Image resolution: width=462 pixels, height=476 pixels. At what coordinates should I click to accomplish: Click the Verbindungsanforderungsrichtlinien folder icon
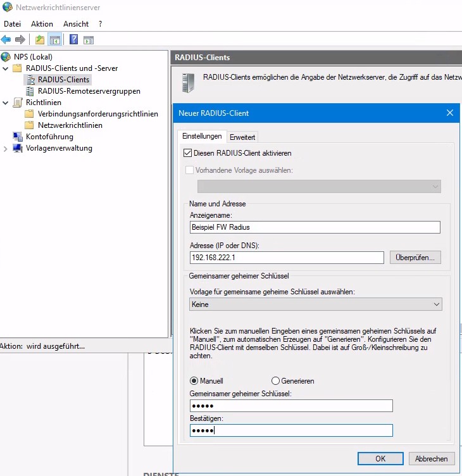tap(29, 114)
